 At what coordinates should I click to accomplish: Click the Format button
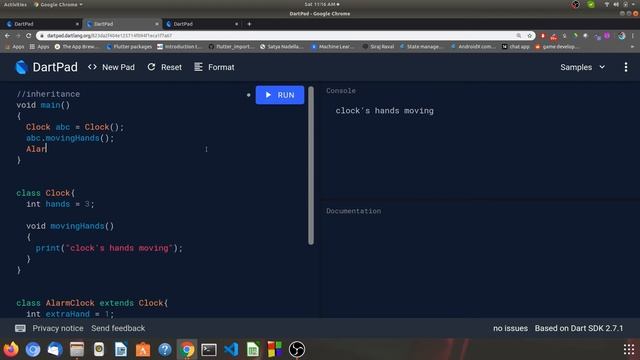tap(214, 67)
